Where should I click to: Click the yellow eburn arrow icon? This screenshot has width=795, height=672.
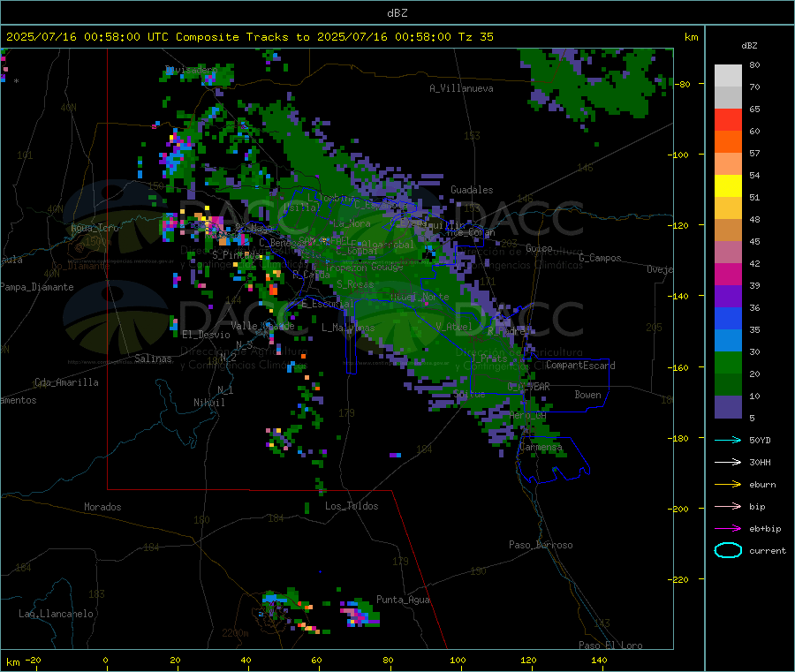tap(728, 485)
